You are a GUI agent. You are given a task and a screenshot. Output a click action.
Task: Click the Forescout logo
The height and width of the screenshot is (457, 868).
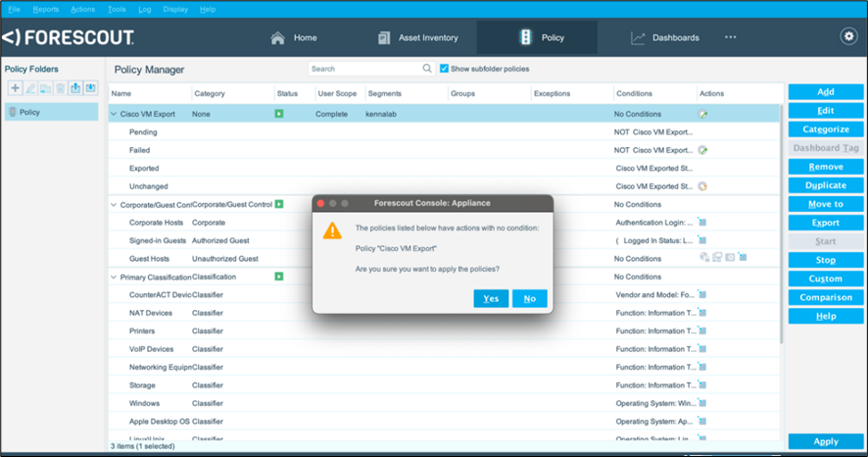(69, 37)
